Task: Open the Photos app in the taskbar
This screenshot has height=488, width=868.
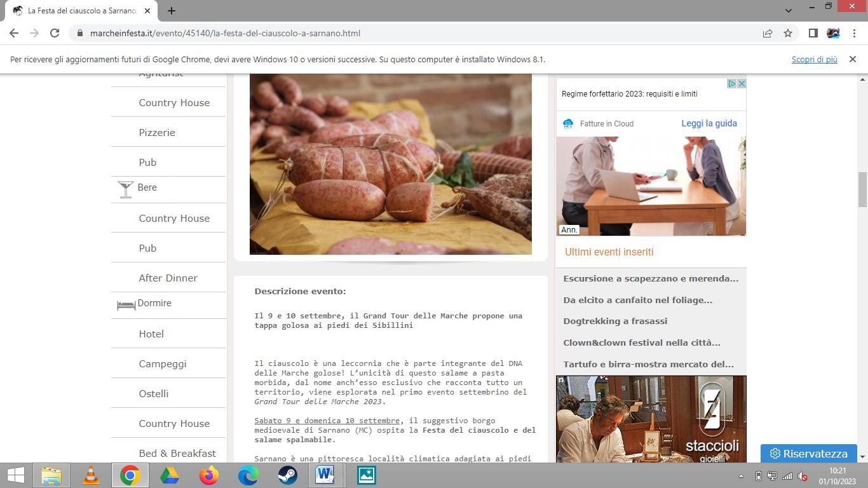Action: tap(366, 475)
